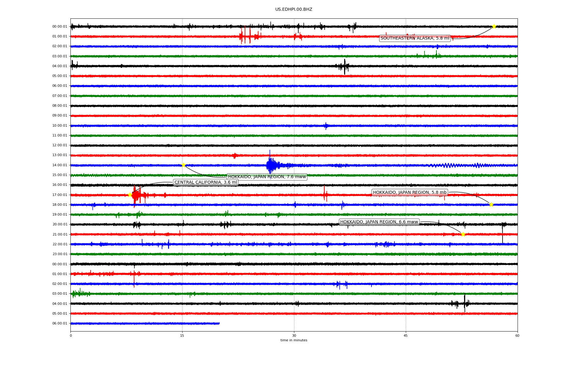
Task: Click the HOKKAIDO, JAPAN REGION, 6.6 mww label
Action: coord(379,222)
